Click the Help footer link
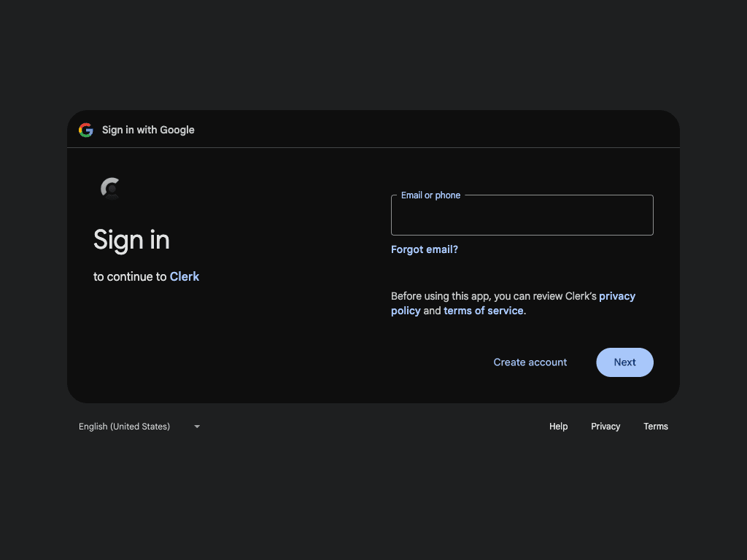Image resolution: width=747 pixels, height=560 pixels. click(x=558, y=427)
